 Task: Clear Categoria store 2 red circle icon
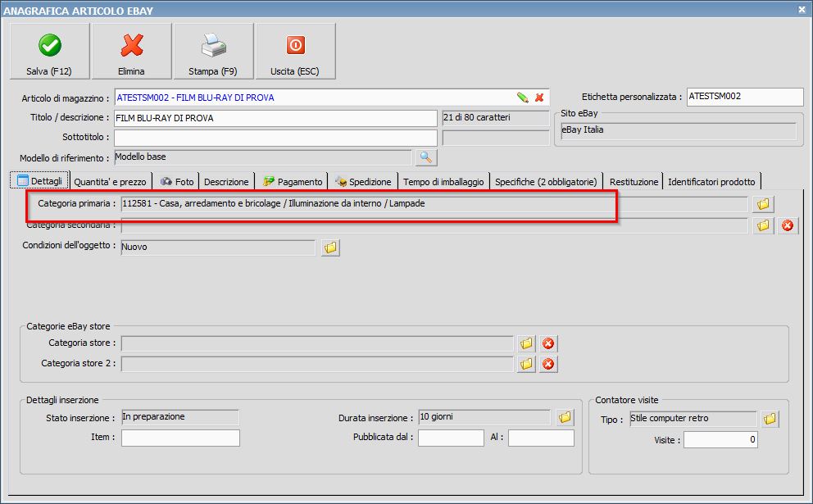coord(548,364)
